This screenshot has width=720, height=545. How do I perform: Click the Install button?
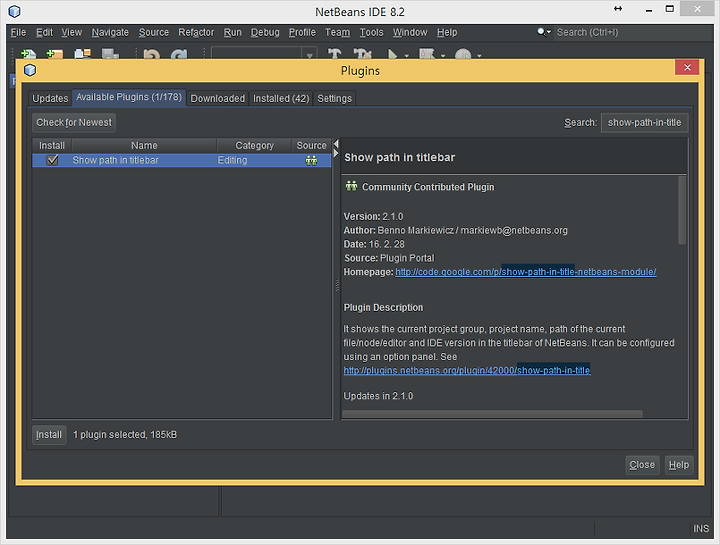[x=49, y=435]
